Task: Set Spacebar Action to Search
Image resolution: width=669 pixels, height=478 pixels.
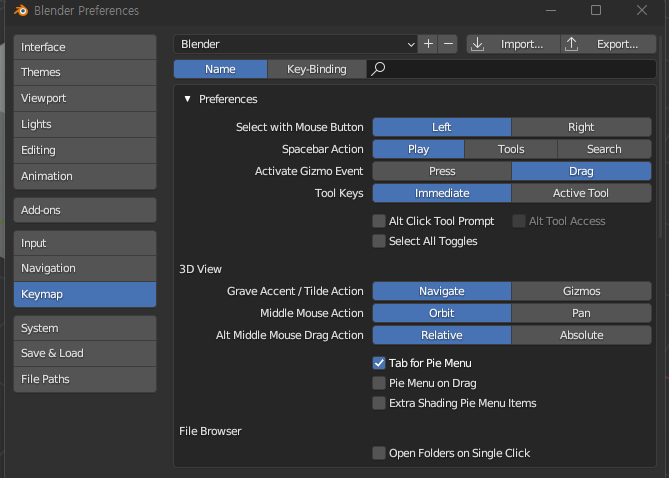Action: click(604, 149)
